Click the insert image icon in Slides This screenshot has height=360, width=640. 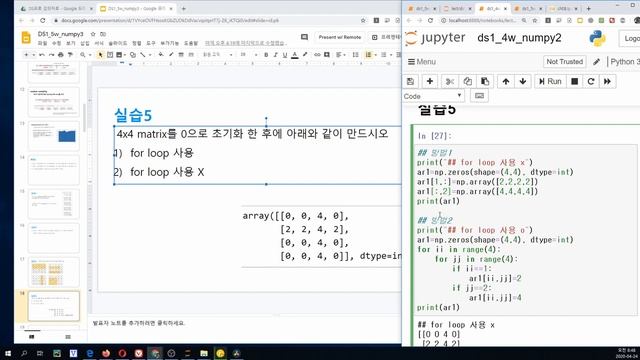119,55
